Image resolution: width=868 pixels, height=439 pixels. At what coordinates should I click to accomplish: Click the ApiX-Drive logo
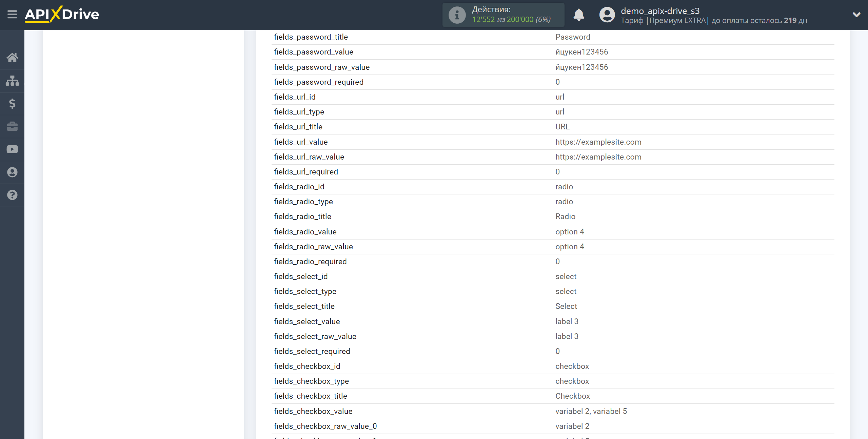(x=62, y=14)
